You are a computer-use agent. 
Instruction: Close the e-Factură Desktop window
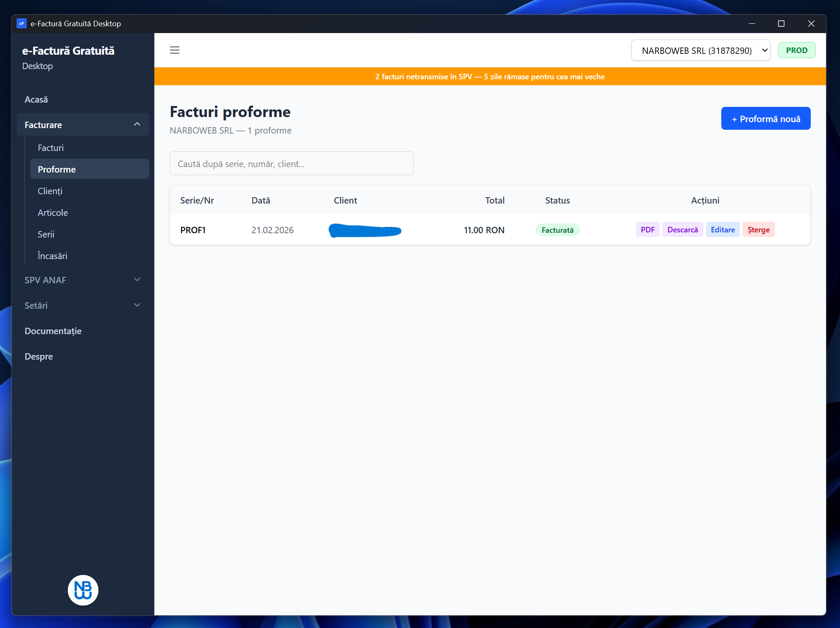click(811, 24)
